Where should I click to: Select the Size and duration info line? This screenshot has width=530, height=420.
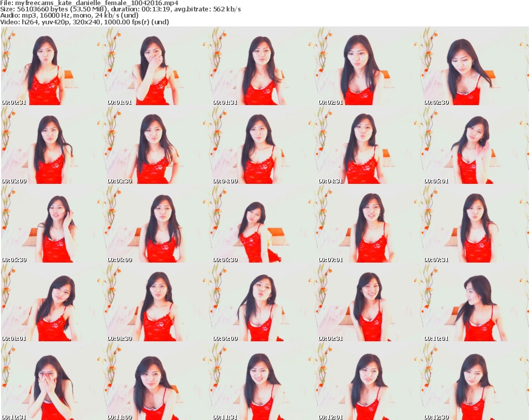tap(120, 9)
